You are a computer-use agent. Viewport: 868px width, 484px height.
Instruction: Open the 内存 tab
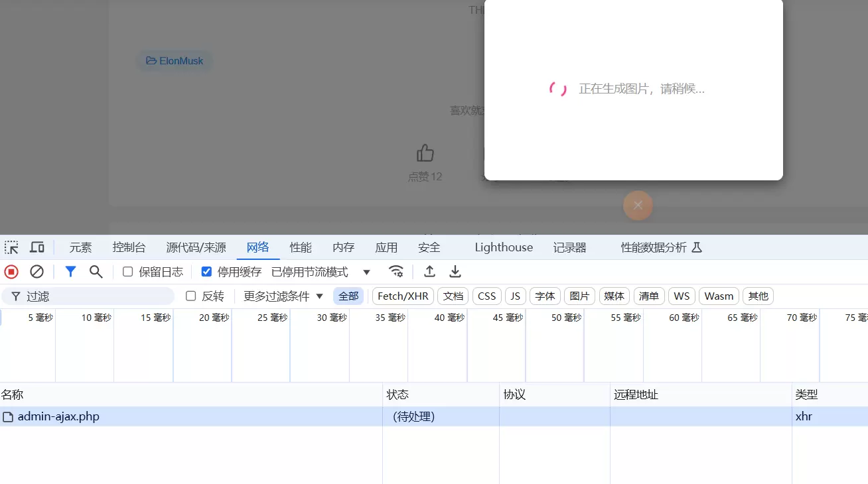[344, 247]
